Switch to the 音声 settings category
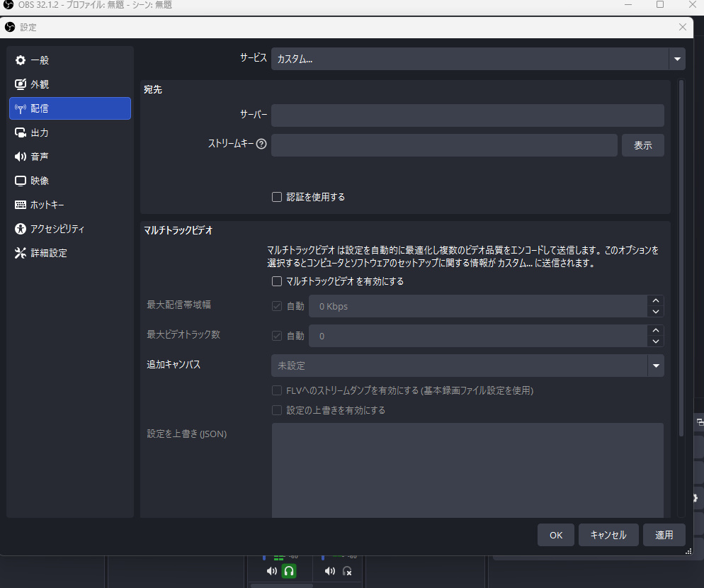704x588 pixels. pos(70,157)
